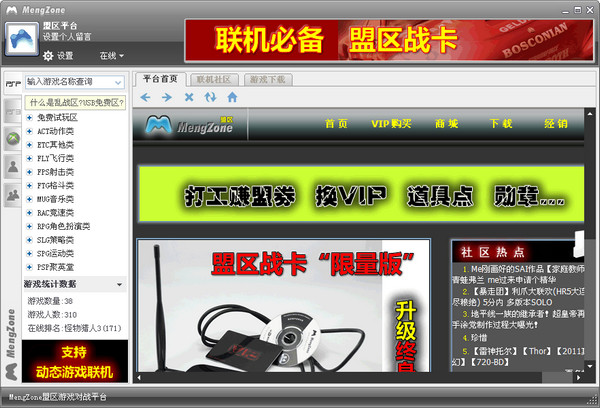600x408 pixels.
Task: Expand MUG音乐类 category
Action: [x=29, y=199]
